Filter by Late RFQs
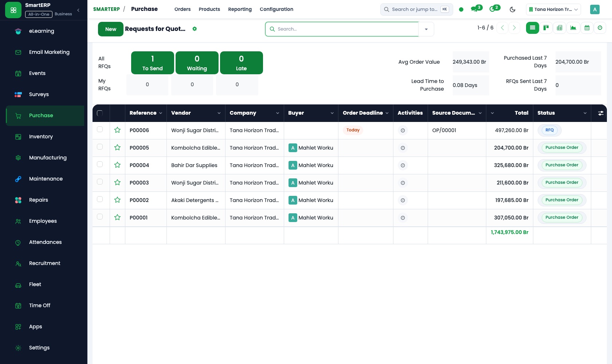 (x=241, y=63)
